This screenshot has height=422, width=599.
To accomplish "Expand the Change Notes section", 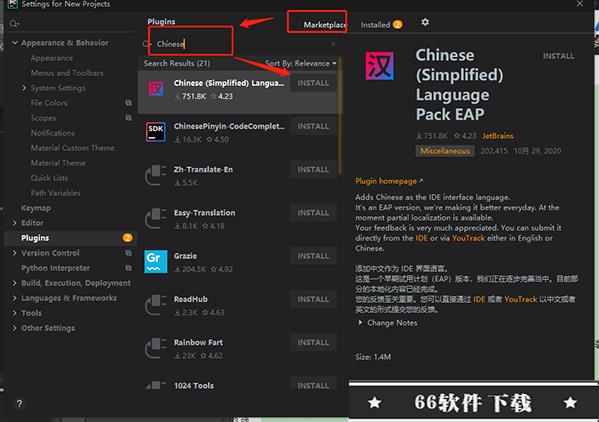I will coord(388,323).
